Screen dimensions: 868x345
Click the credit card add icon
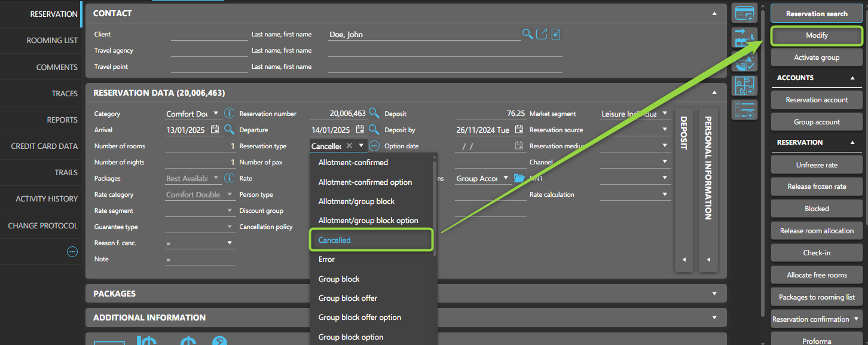[x=744, y=13]
